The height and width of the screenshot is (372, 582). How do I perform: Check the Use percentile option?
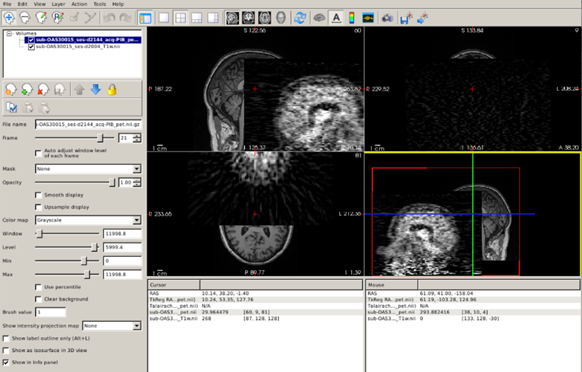38,287
